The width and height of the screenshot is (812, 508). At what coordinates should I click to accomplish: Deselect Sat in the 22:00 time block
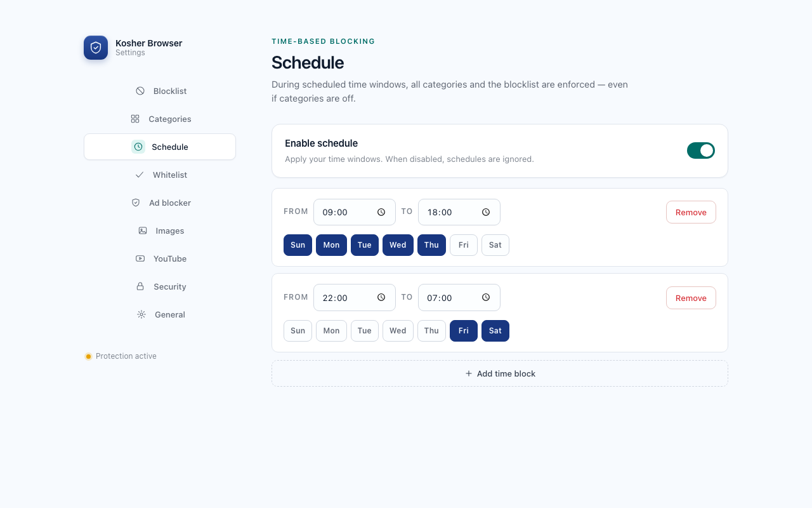click(495, 331)
